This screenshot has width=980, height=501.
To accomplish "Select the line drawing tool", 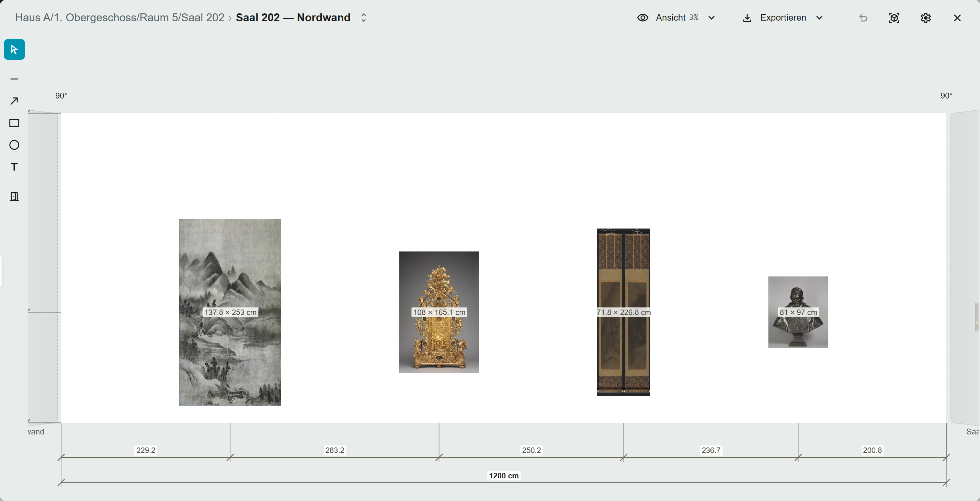I will pyautogui.click(x=14, y=79).
